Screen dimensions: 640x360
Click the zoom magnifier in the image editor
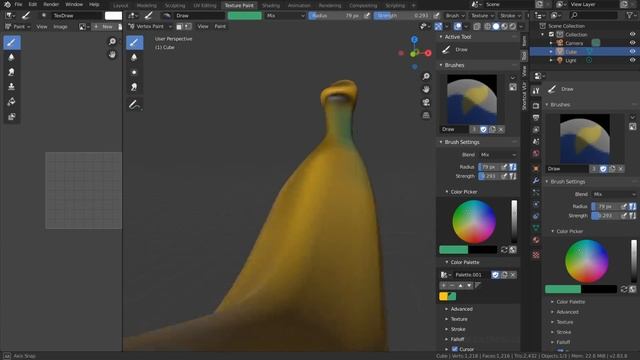click(112, 41)
